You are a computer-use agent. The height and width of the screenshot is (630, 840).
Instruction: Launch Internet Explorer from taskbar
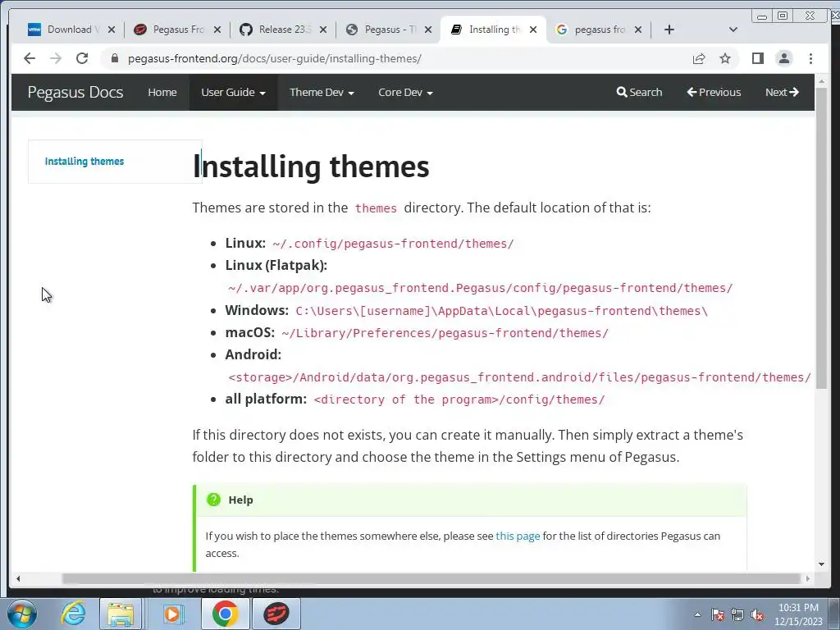tap(73, 614)
